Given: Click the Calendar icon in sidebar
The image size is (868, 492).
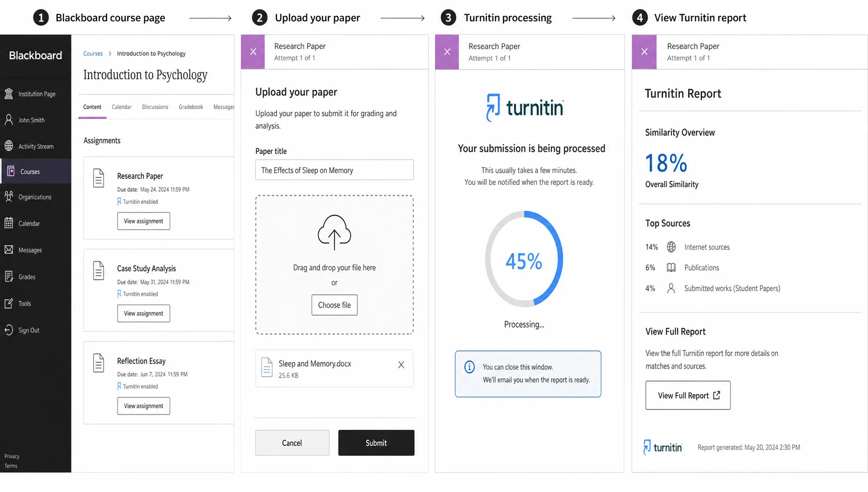Looking at the screenshot, I should [x=9, y=223].
